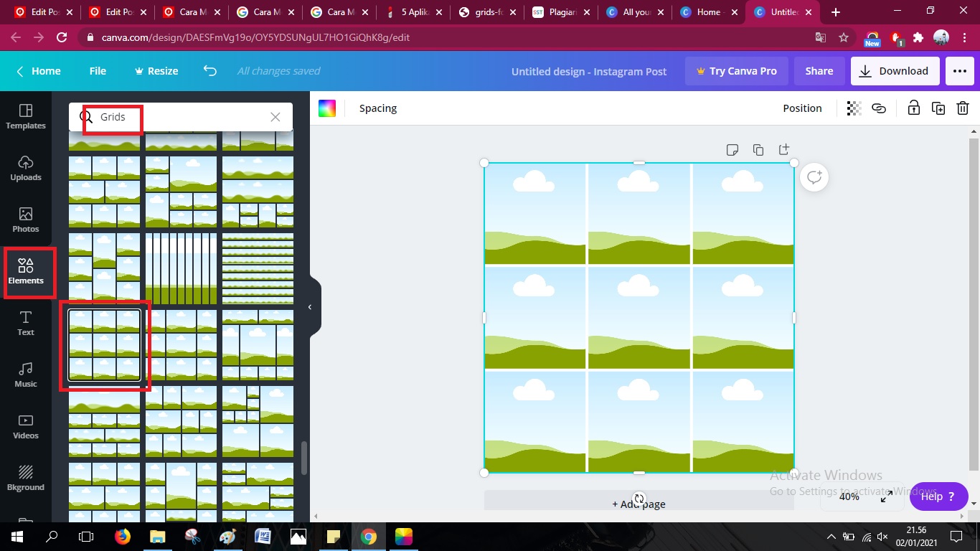Reload the browser page
Viewport: 980px width, 551px height.
click(61, 37)
